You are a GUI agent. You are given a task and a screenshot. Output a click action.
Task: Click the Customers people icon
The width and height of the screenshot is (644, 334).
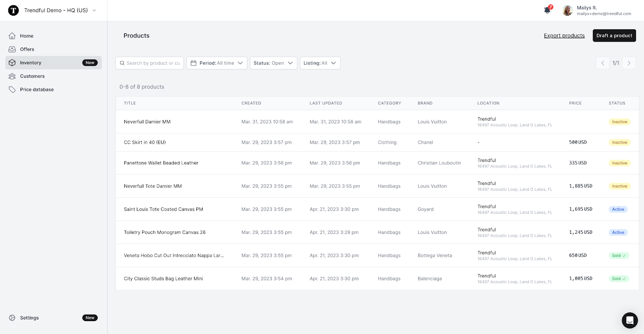[12, 76]
